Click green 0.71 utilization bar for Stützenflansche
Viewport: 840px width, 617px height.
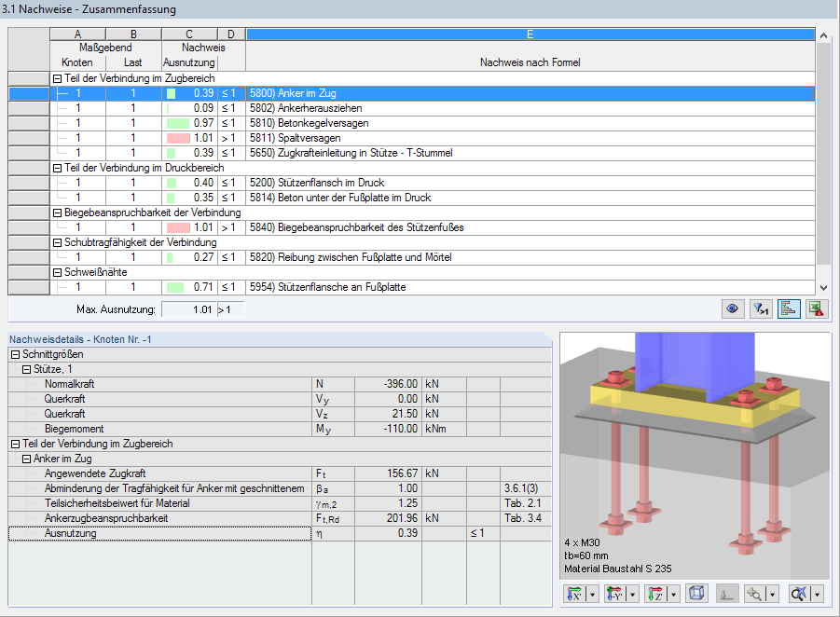tap(175, 287)
